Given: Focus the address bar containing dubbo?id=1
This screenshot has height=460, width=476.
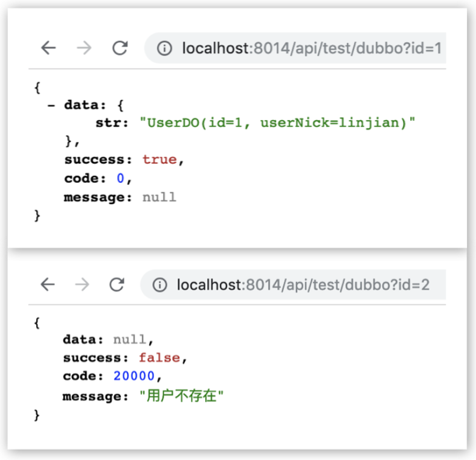Looking at the screenshot, I should tap(295, 48).
